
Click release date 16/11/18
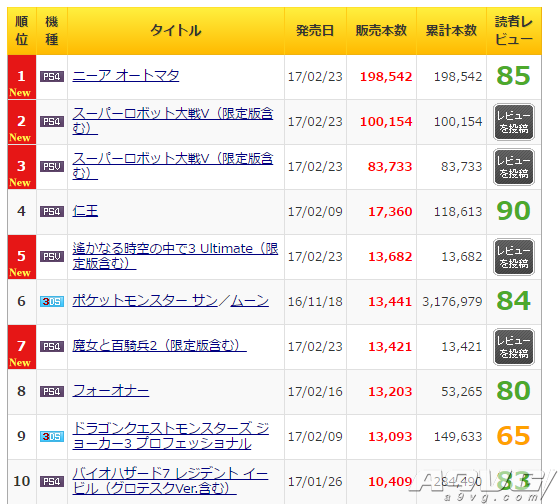tap(315, 301)
